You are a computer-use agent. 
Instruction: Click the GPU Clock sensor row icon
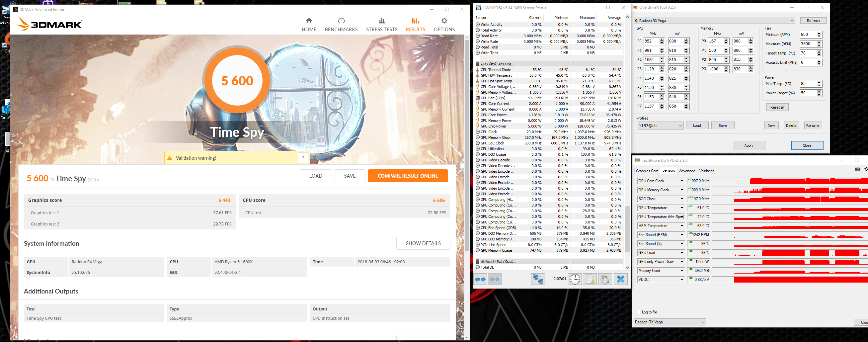[x=477, y=132]
